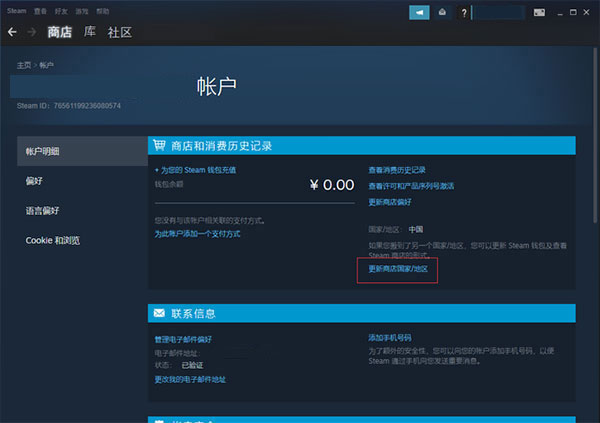Click the 钱包余额 label
This screenshot has height=423, width=600.
(x=169, y=184)
